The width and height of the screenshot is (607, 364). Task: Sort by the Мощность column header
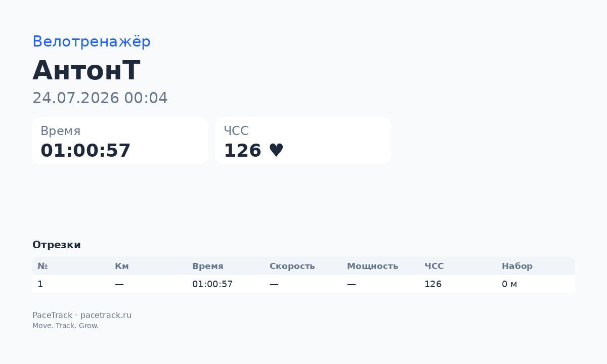[x=373, y=266]
